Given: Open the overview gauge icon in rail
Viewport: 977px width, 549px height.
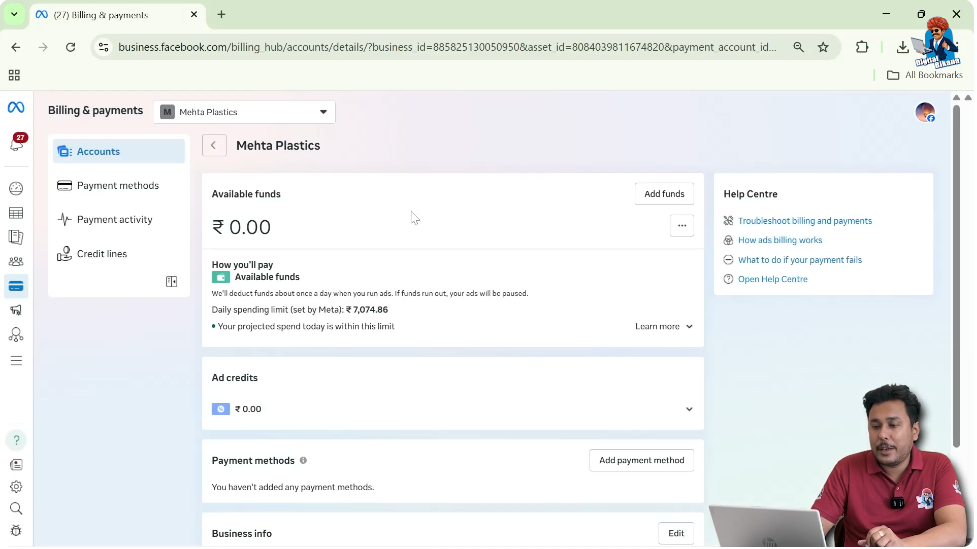Looking at the screenshot, I should (x=16, y=188).
